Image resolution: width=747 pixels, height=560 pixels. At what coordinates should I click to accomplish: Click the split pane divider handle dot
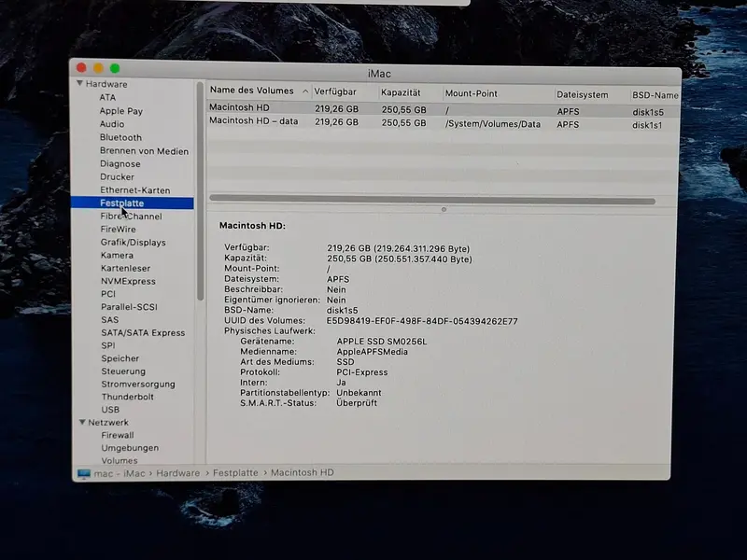(x=444, y=209)
